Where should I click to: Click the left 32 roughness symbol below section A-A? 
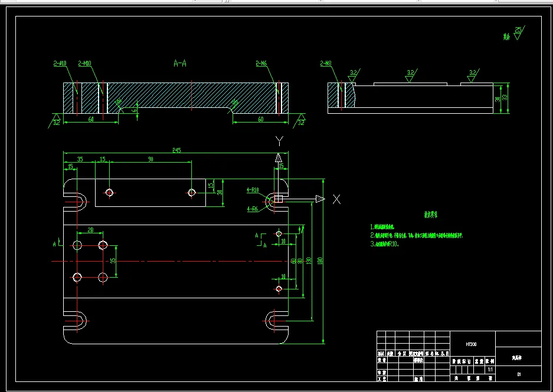(55, 121)
